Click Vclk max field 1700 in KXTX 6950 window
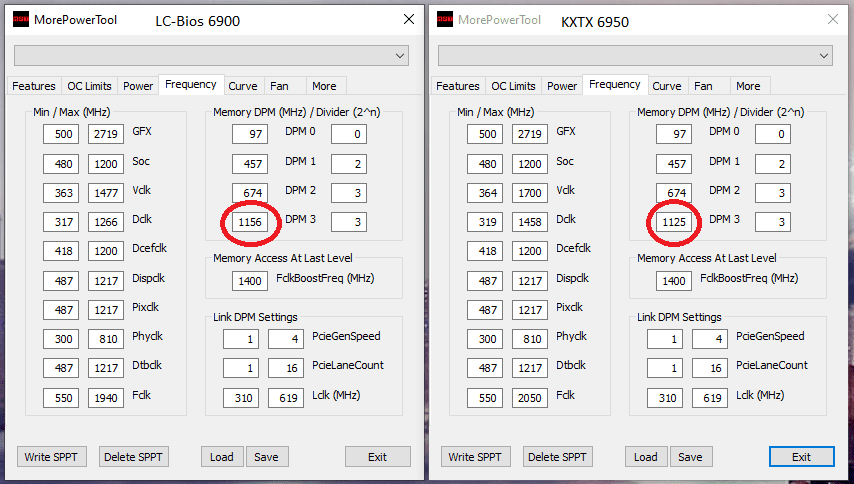This screenshot has height=484, width=854. pos(530,193)
